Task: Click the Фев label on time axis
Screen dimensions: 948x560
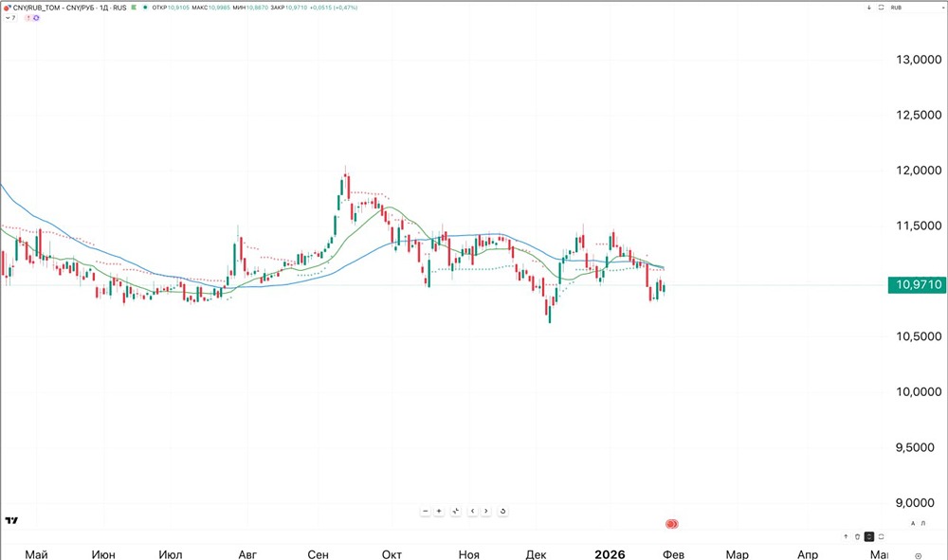Action: pos(673,554)
